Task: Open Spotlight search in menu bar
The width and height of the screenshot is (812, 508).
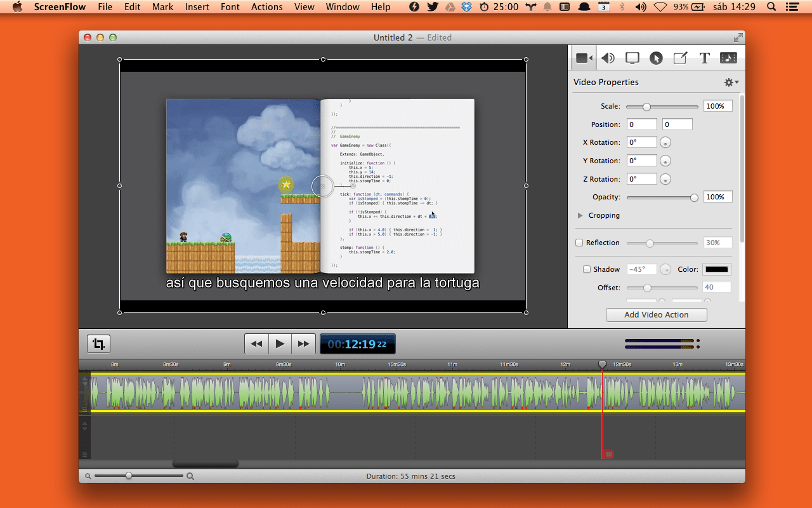Action: pyautogui.click(x=771, y=7)
